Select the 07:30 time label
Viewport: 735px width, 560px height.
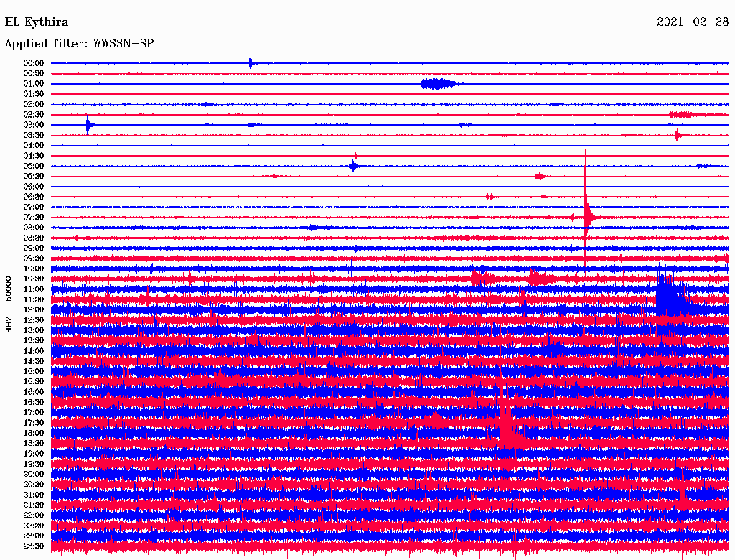(34, 217)
